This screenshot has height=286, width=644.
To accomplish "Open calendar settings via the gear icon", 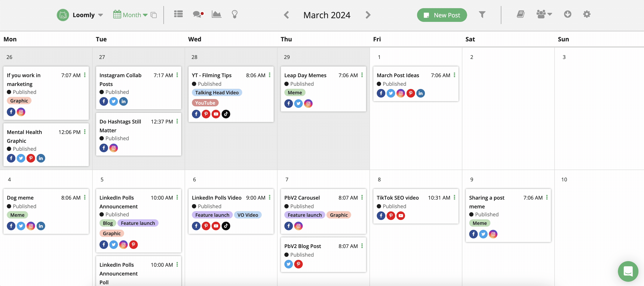I will point(587,14).
